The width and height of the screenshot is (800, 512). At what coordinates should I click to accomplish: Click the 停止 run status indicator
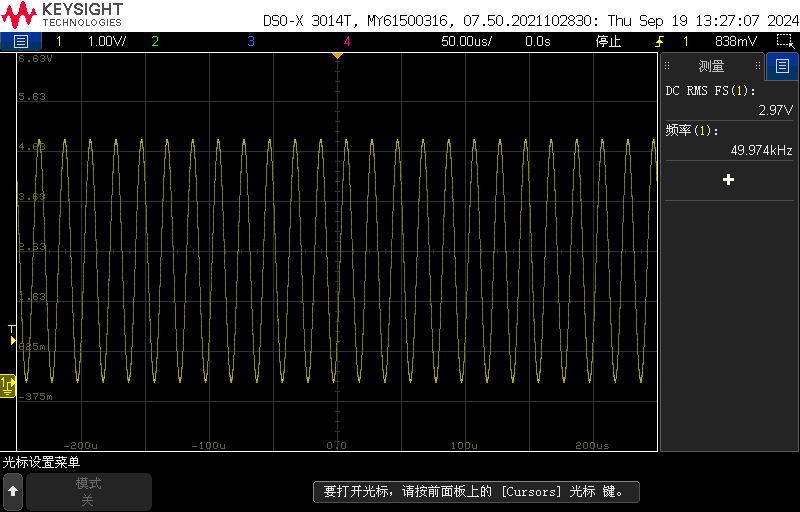tap(608, 41)
